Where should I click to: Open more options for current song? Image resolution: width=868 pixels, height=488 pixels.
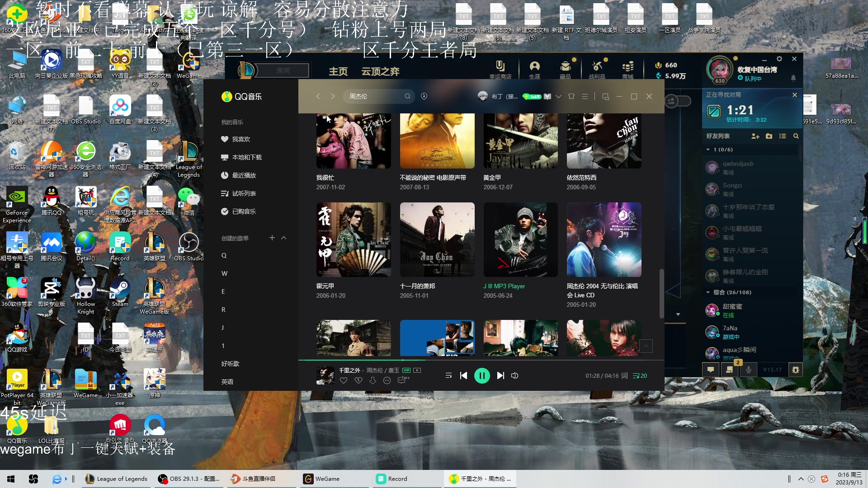[387, 380]
